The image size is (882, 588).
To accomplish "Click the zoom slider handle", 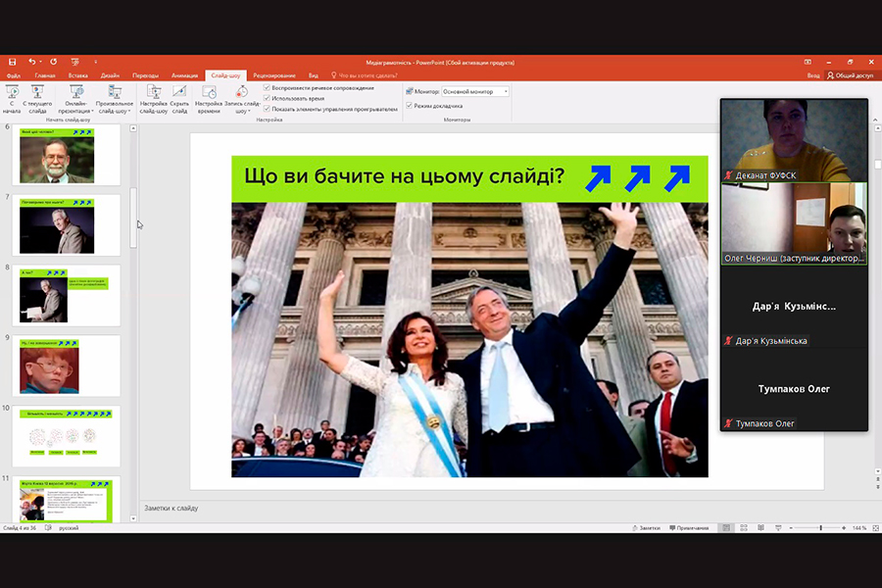I will 820,528.
